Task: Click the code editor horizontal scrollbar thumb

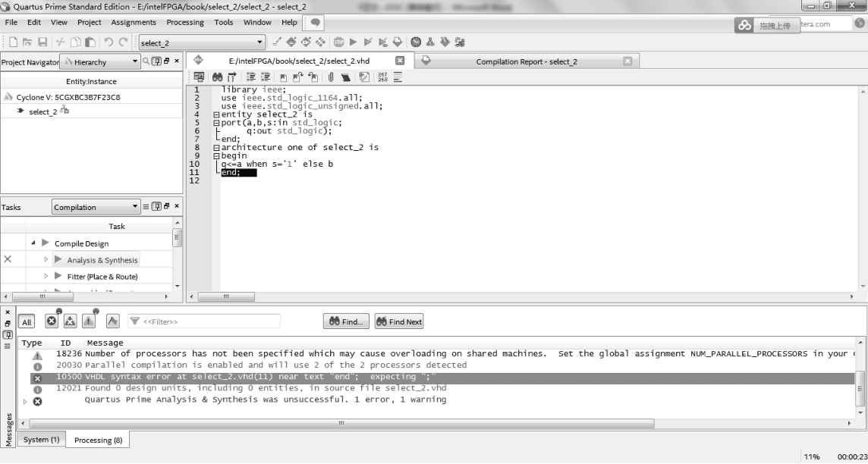Action: click(226, 297)
